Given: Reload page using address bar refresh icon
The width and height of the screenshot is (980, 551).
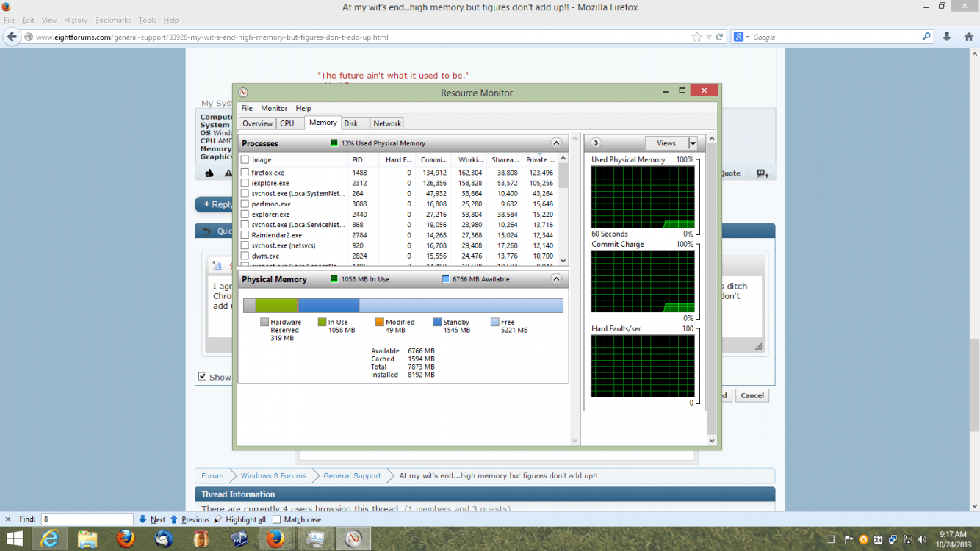Looking at the screenshot, I should click(720, 37).
